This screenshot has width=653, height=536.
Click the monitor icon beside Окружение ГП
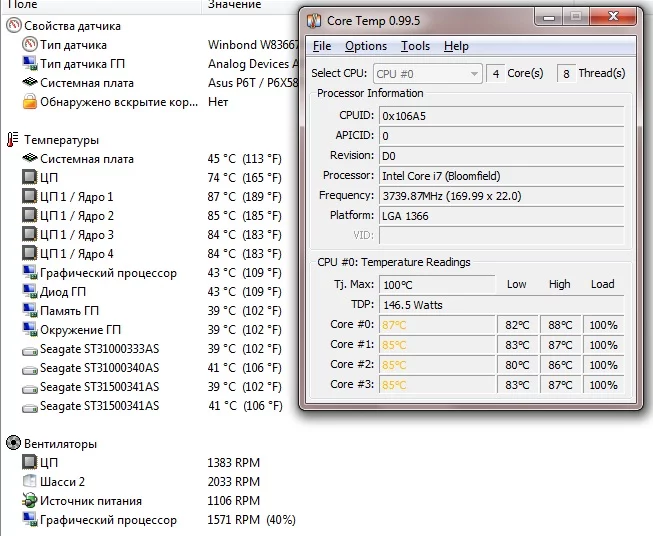30,329
